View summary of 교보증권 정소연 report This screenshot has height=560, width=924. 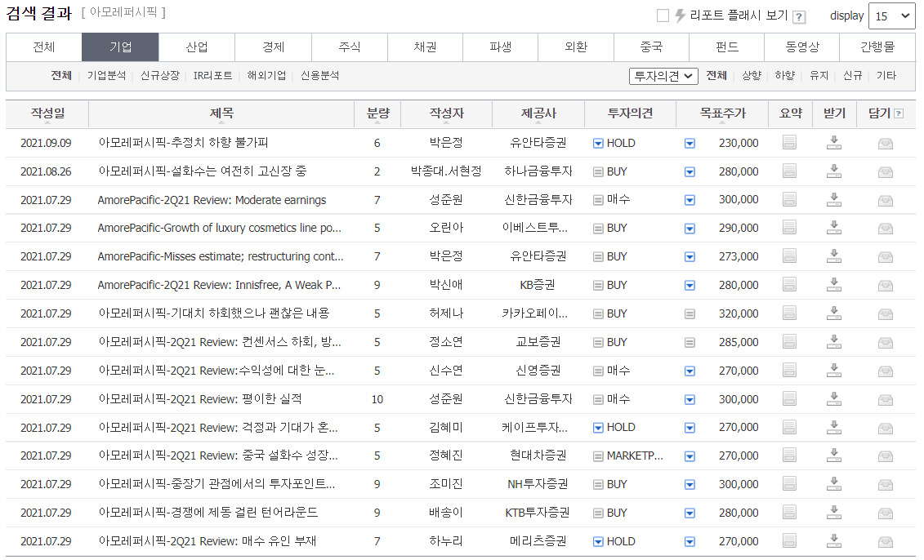pos(789,341)
